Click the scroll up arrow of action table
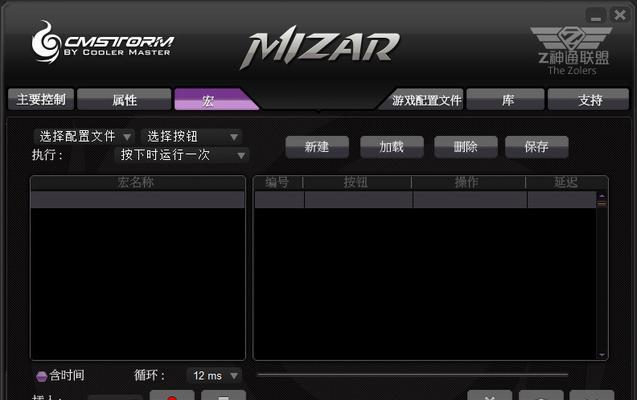The height and width of the screenshot is (400, 637). [x=602, y=196]
